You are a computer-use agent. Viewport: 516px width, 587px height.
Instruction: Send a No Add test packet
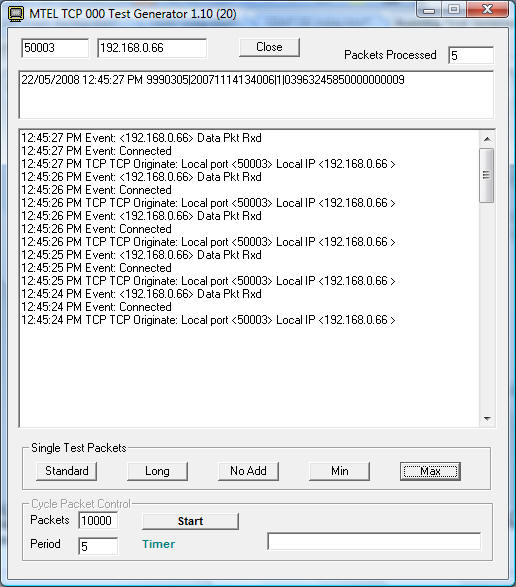pyautogui.click(x=248, y=471)
